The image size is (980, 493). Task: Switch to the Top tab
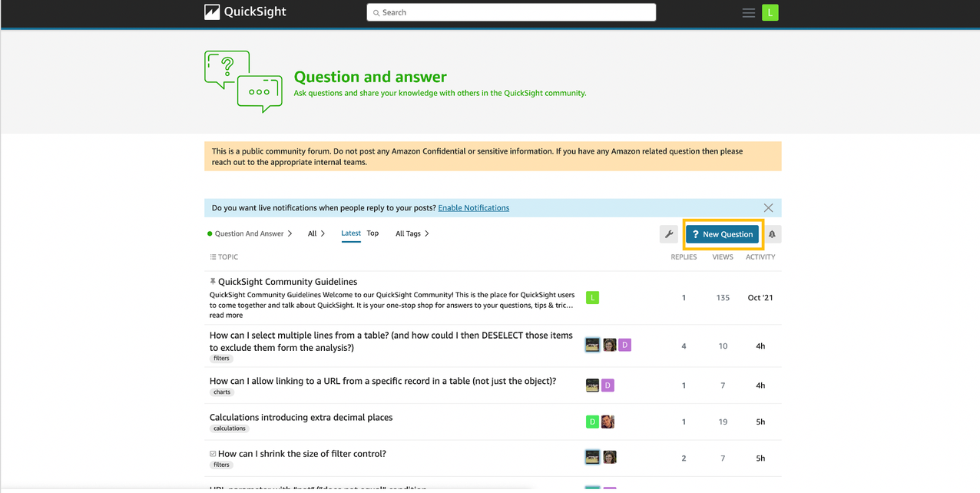(372, 233)
